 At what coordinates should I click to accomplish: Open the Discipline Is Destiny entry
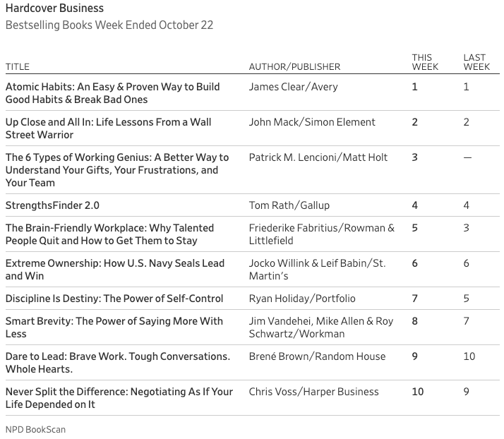click(114, 299)
